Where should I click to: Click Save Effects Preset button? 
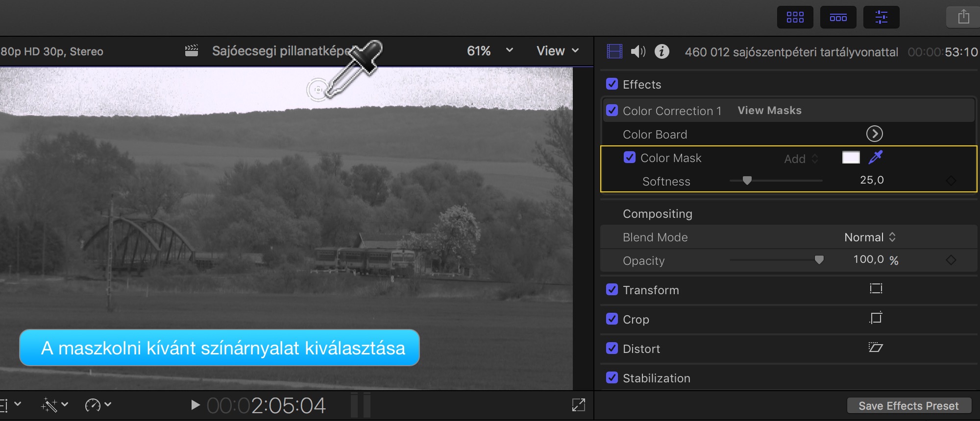tap(908, 406)
